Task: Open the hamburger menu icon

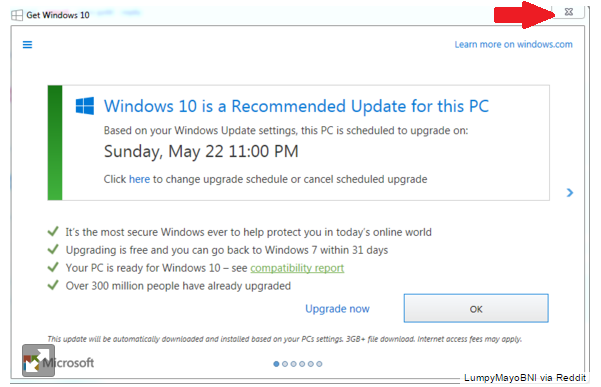Action: pyautogui.click(x=27, y=45)
